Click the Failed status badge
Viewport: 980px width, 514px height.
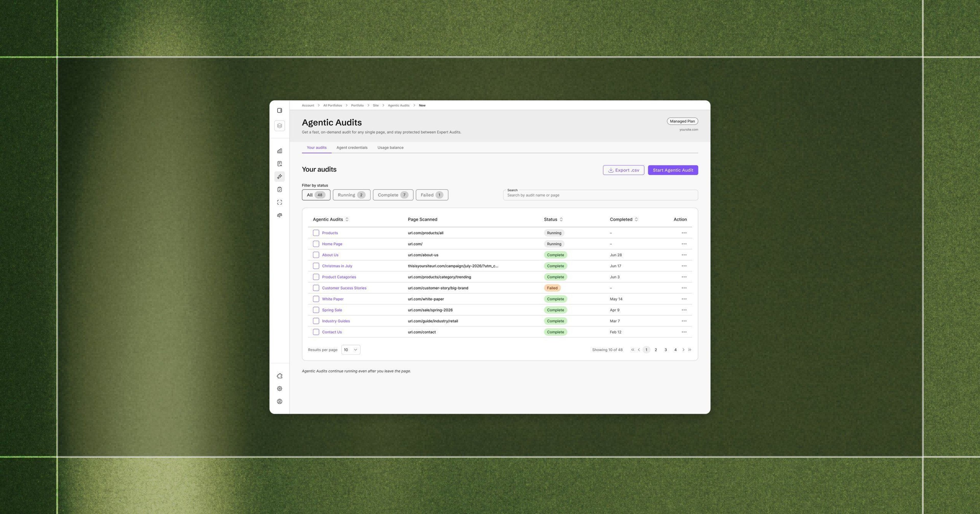click(552, 288)
